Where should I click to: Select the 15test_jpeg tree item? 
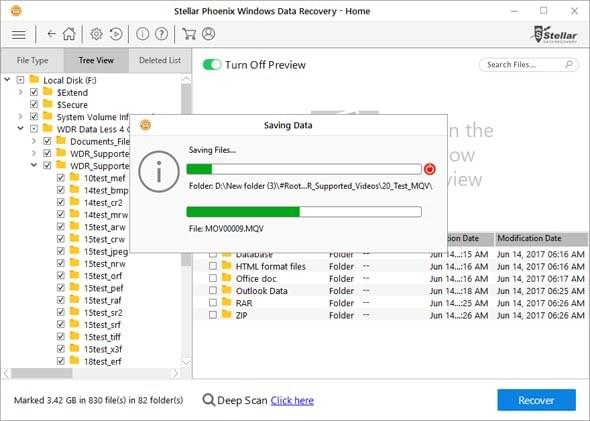click(x=106, y=251)
